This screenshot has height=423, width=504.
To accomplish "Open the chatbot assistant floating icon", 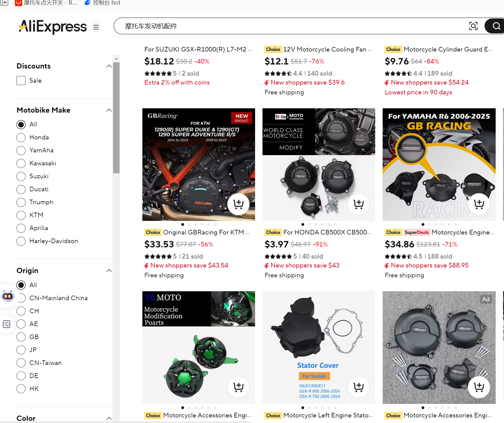I will click(8, 296).
